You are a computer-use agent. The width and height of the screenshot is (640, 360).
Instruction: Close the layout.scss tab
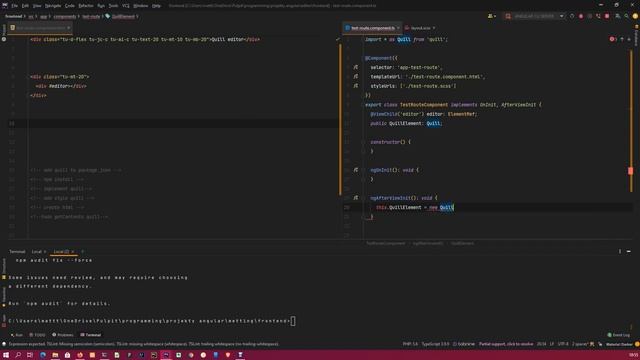433,28
